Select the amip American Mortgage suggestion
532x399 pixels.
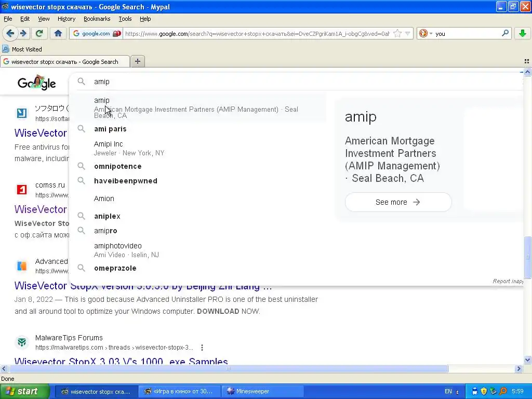197,108
